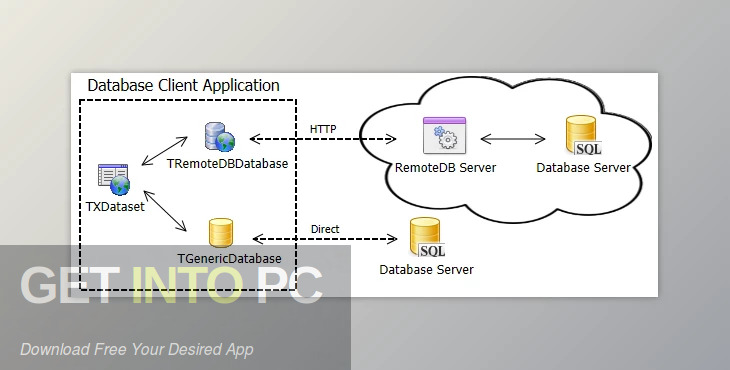
Task: Click the TGenericDatabase yellow cylinder icon
Action: (x=221, y=233)
